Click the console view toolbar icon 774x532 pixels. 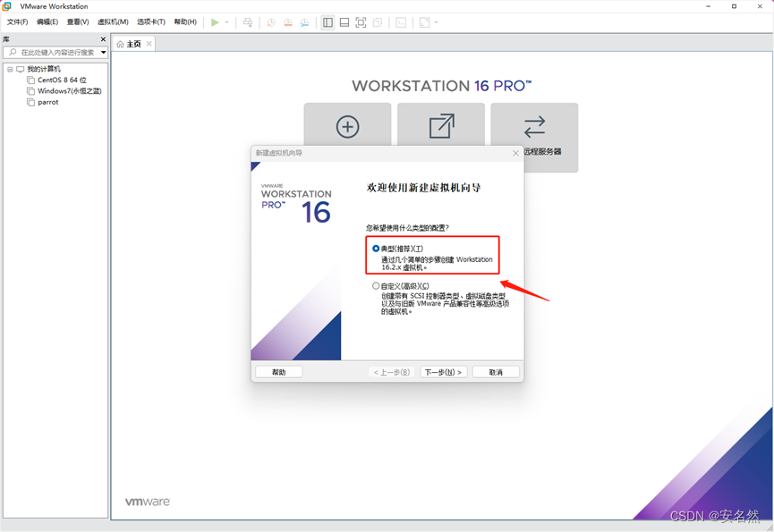[401, 22]
